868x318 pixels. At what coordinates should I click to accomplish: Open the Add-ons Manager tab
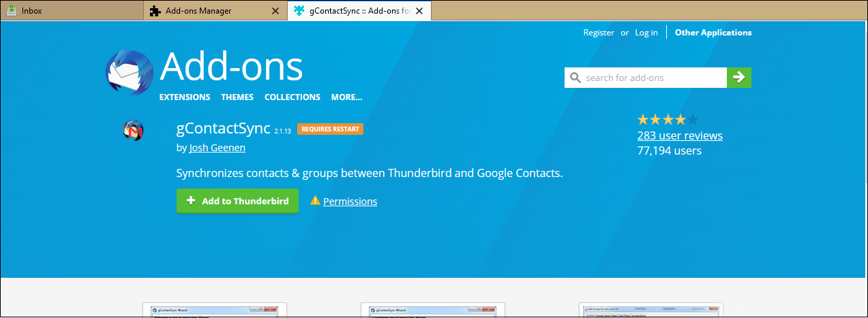[x=215, y=11]
